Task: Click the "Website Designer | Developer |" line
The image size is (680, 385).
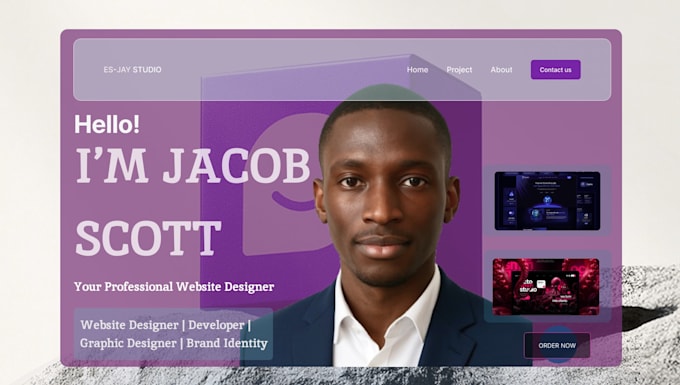Action: click(x=166, y=325)
